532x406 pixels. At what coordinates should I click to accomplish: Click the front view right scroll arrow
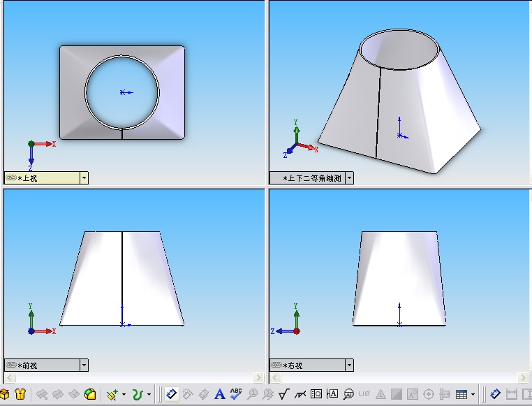pyautogui.click(x=258, y=377)
